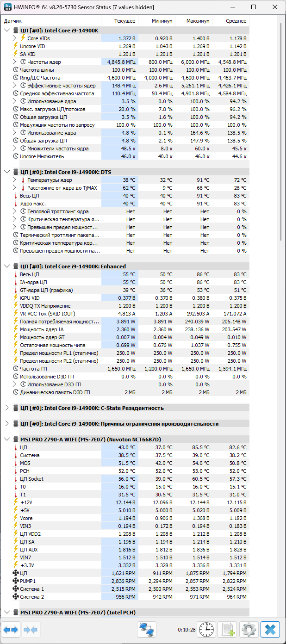Click thermometer icon of IA-ядра ЦП
The width and height of the screenshot is (286, 644).
[15, 282]
